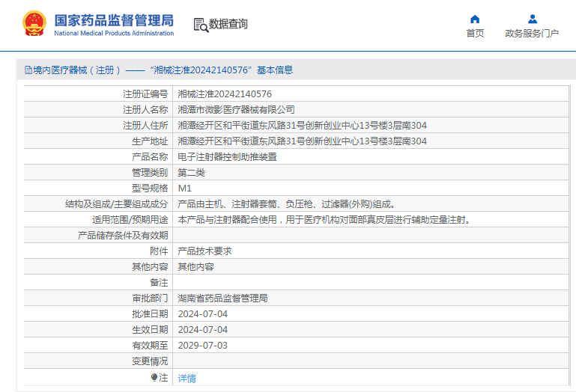
Task: Click the 产品名称 row label
Action: (150, 157)
